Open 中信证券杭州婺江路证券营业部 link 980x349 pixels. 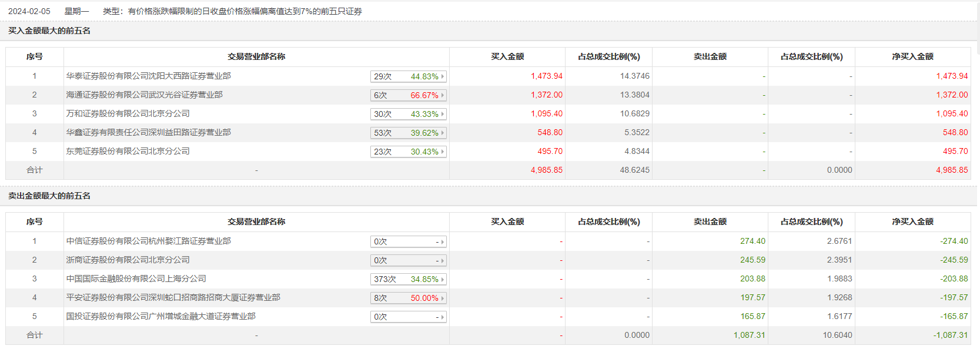(148, 241)
